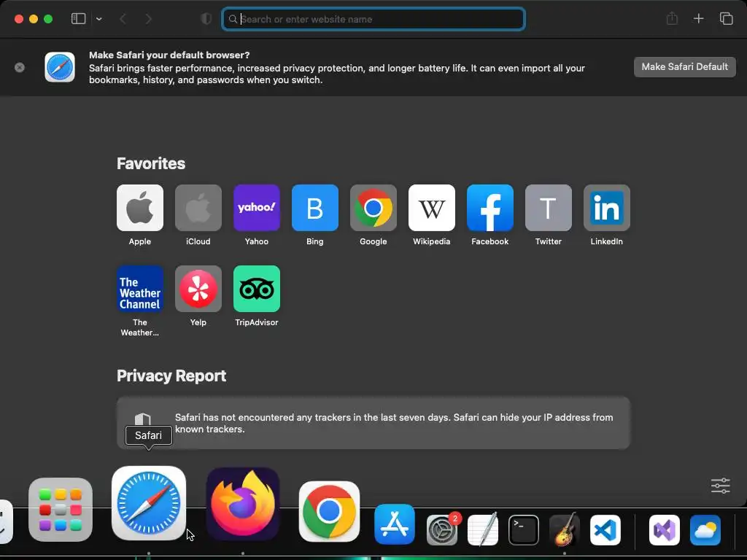Click Make Safari Default button
This screenshot has height=560, width=747.
[x=684, y=66]
